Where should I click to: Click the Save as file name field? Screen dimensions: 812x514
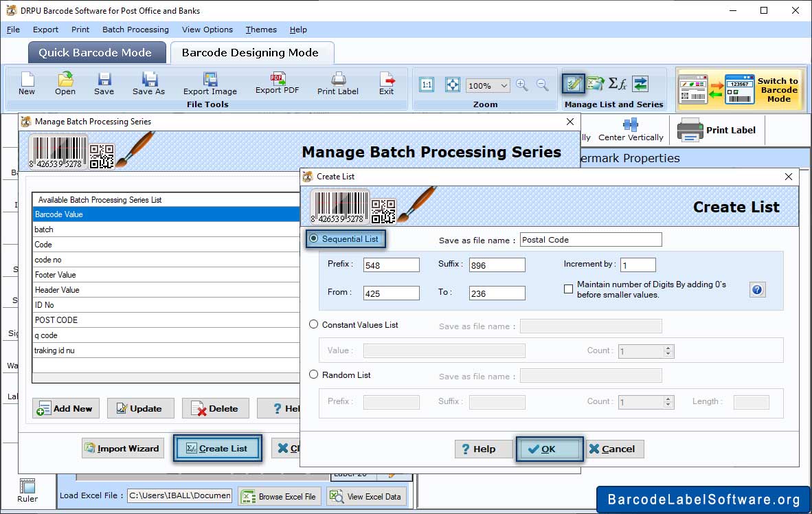coord(591,239)
